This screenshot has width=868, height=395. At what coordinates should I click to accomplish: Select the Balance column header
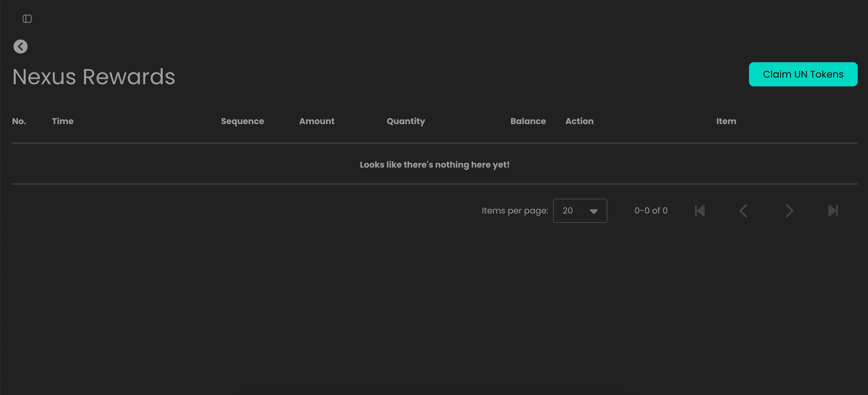[528, 121]
